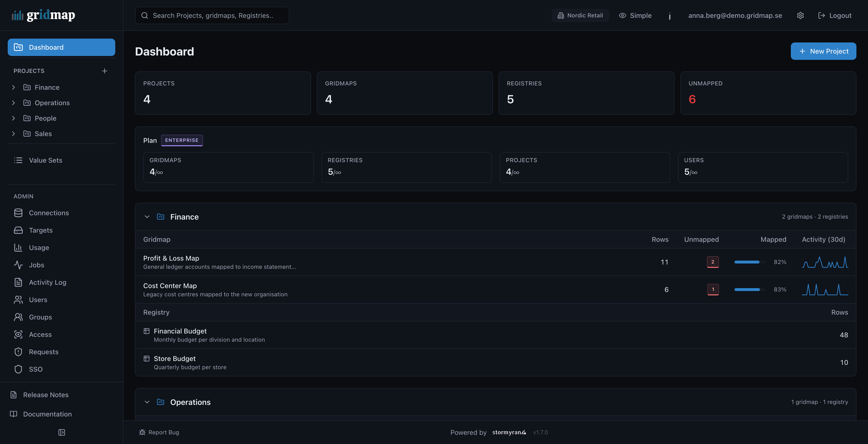Screen dimensions: 868x444
Task: Click the Users people icon
Action: (x=18, y=300)
